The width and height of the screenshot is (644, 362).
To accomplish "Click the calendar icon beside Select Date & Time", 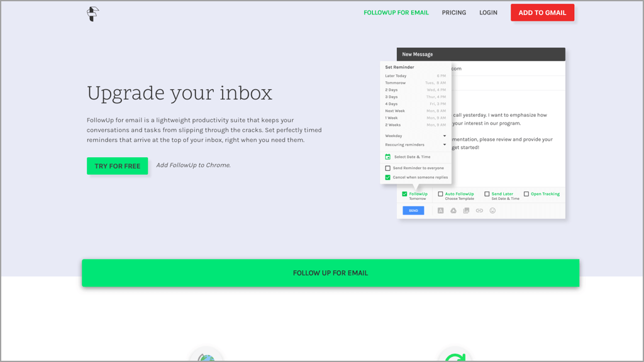I will coord(388,156).
